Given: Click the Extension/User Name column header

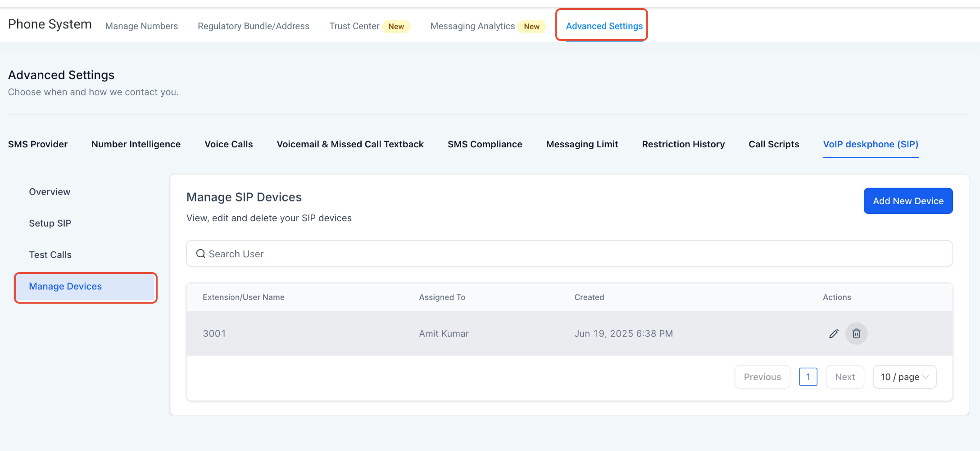Looking at the screenshot, I should 243,297.
